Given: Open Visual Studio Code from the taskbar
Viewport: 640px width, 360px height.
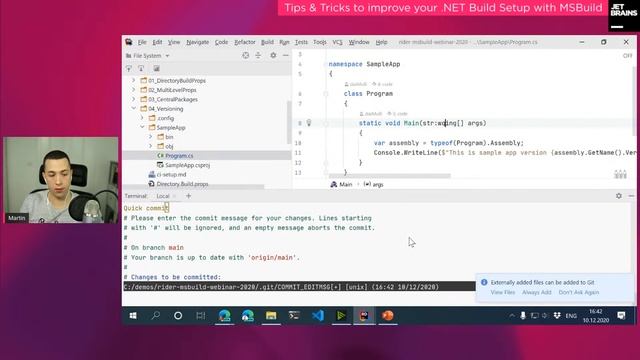Looking at the screenshot, I should click(x=318, y=316).
